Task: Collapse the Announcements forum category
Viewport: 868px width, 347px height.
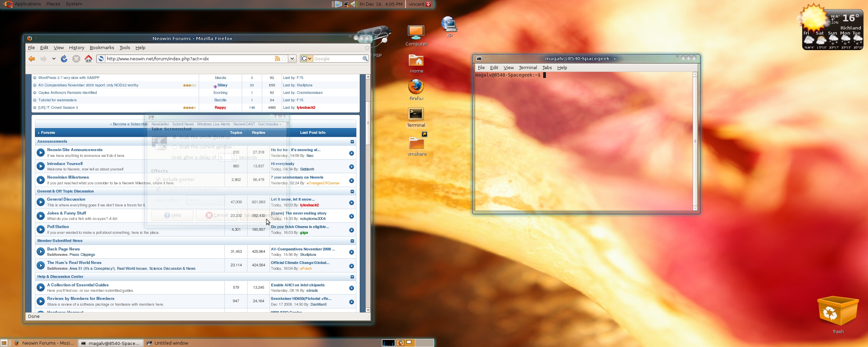Action: [352, 142]
